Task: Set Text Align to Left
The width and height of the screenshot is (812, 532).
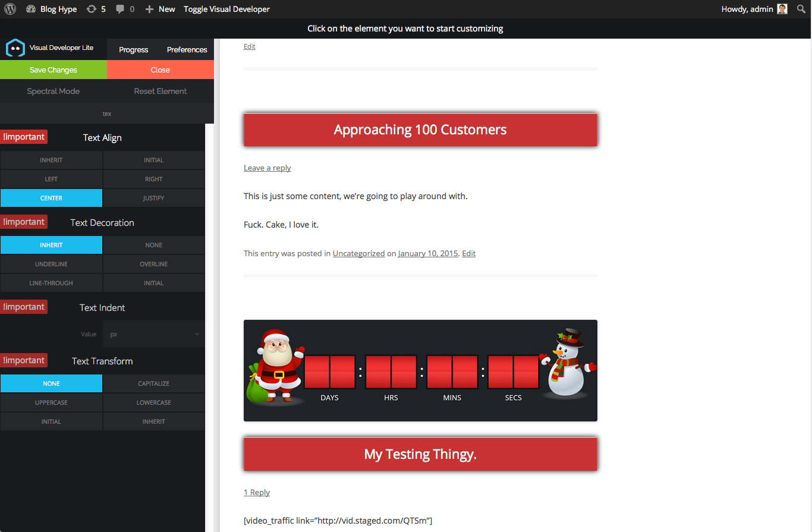Action: tap(51, 179)
